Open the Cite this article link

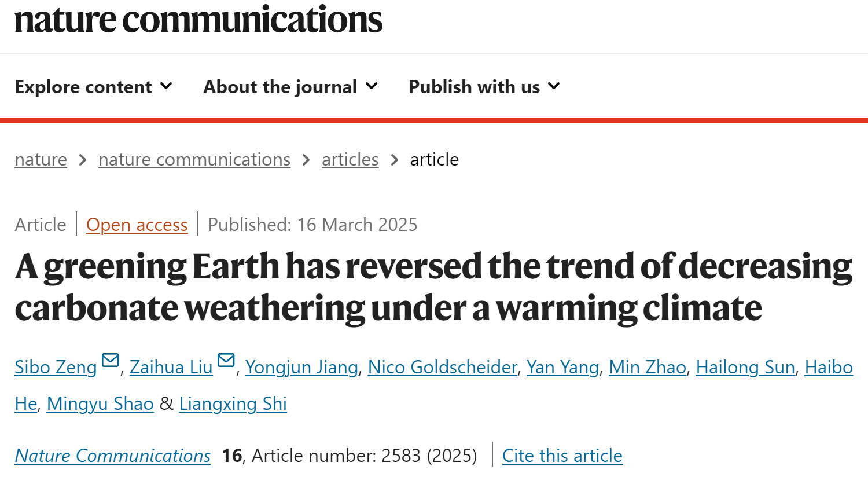(562, 456)
